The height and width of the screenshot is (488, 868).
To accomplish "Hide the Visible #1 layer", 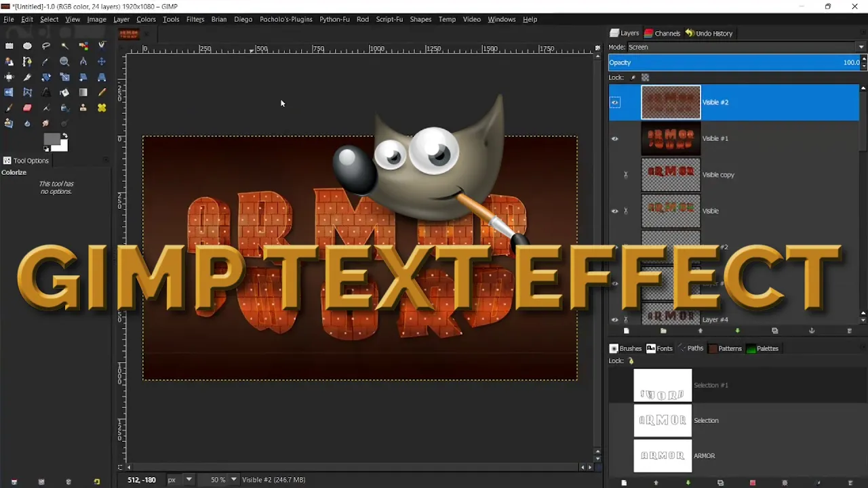I will [615, 138].
